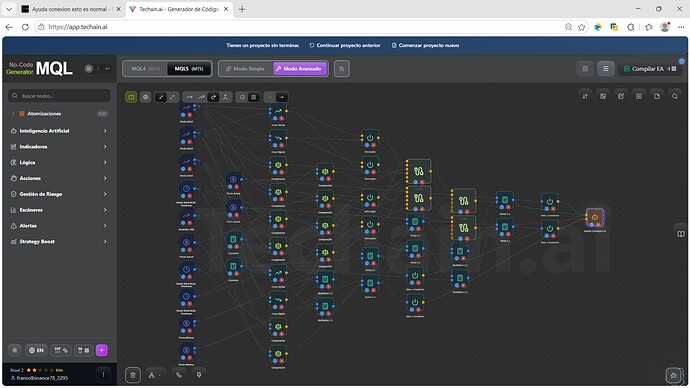
Task: Switch to MQL5 (MT5) mode
Action: (189, 69)
